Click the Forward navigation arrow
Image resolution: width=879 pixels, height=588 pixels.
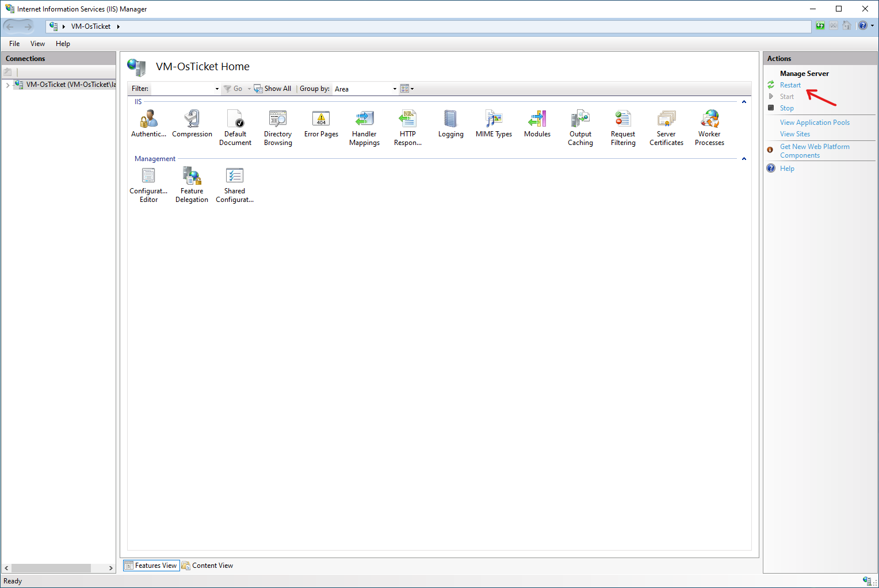pos(28,26)
